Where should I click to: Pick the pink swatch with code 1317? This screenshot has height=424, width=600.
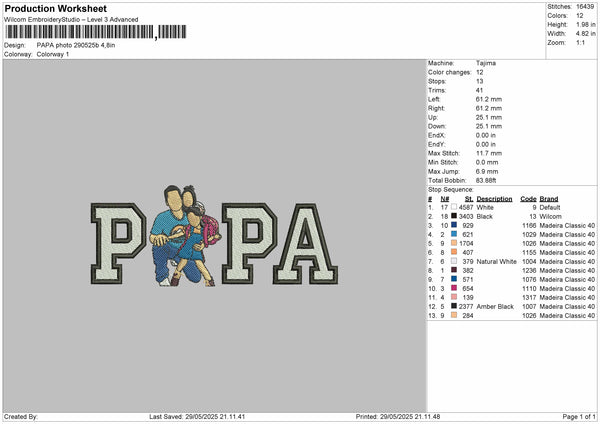tap(454, 297)
